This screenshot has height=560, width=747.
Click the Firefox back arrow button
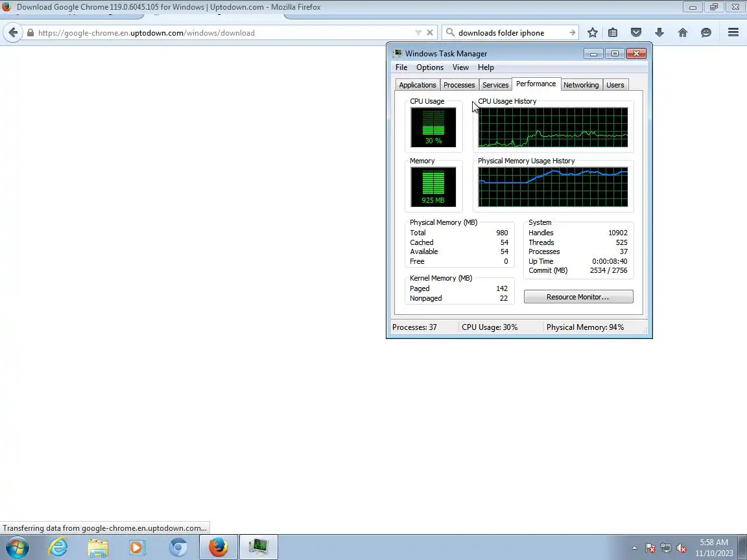pyautogui.click(x=13, y=33)
